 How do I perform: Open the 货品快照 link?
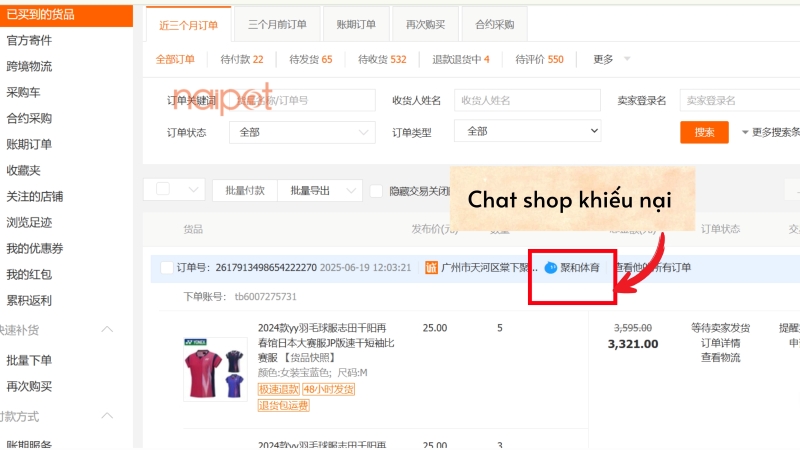(x=309, y=358)
